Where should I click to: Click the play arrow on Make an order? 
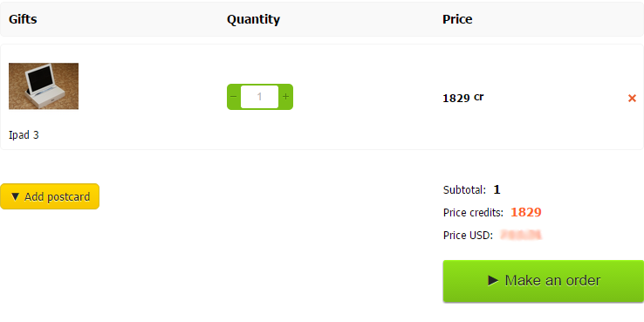[493, 280]
